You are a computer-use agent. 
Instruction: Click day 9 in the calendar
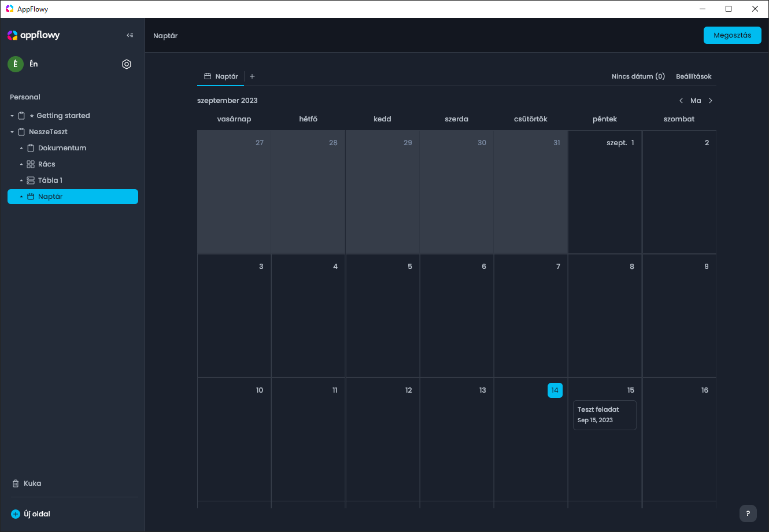point(707,267)
